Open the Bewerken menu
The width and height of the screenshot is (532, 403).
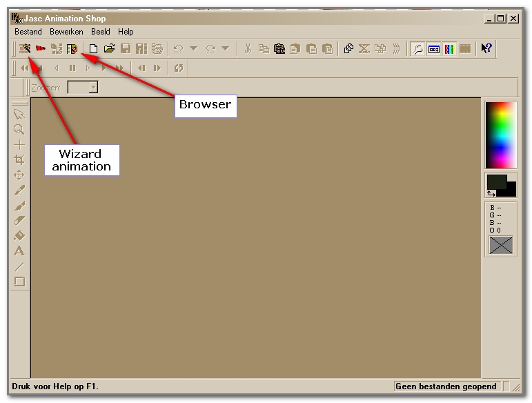coord(66,32)
